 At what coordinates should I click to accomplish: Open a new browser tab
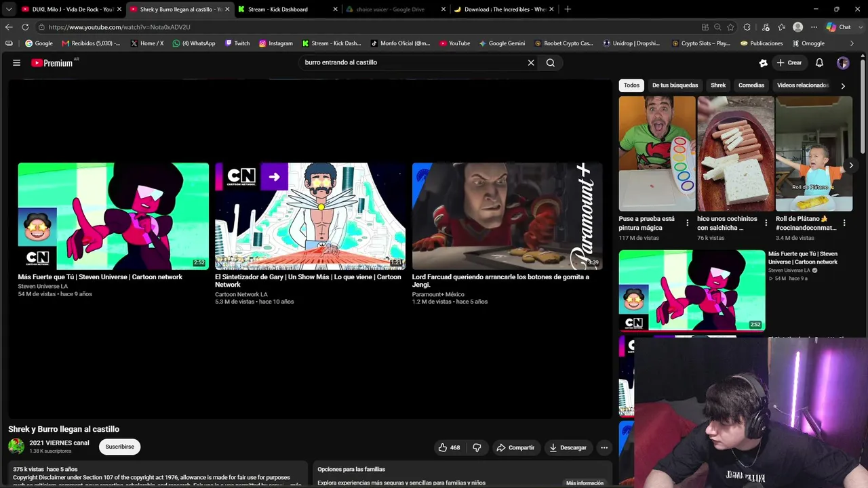568,9
